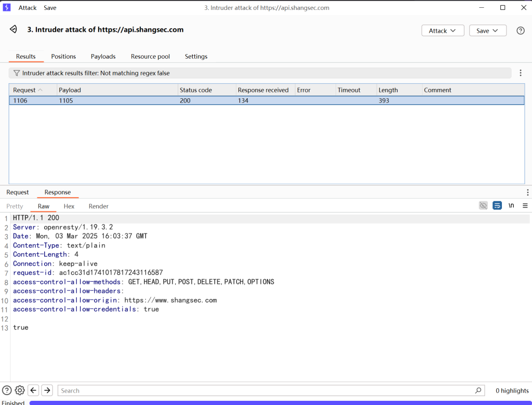The image size is (532, 405).
Task: Click the settings gear icon at bottom left
Action: pos(20,390)
